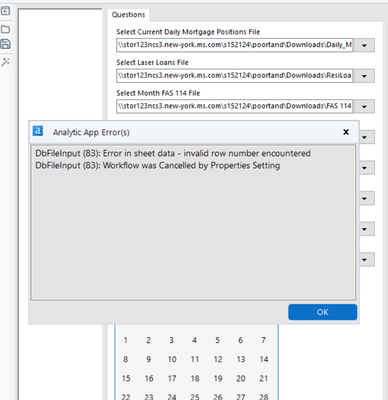Close the Analytic App Error(s) dialog
The image size is (388, 400).
coord(346,132)
